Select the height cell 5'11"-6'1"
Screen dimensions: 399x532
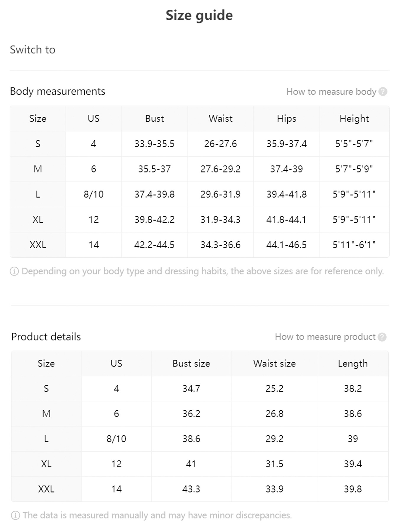click(354, 245)
